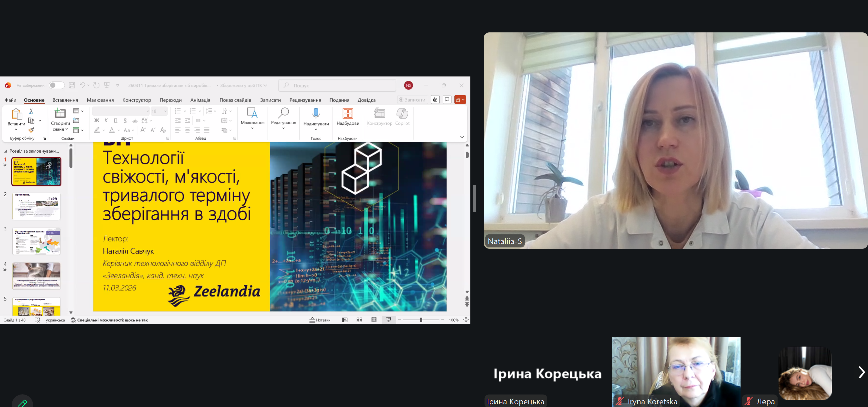This screenshot has width=868, height=407.
Task: Toggle bold (Ж) formatting
Action: click(x=97, y=121)
